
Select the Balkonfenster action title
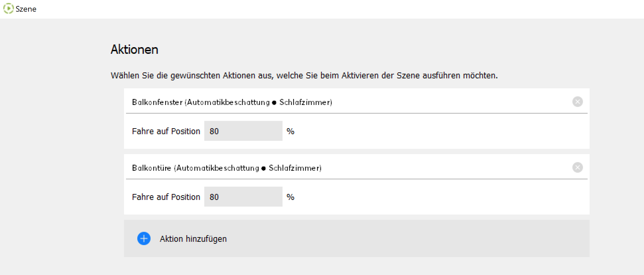coord(157,102)
